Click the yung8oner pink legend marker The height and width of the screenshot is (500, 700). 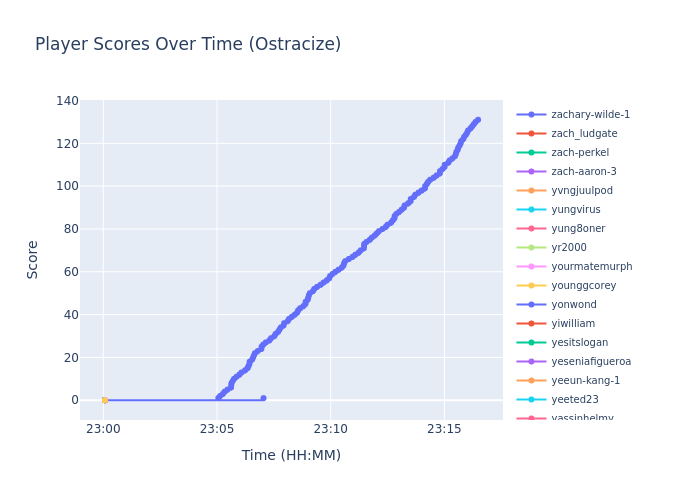click(x=531, y=229)
